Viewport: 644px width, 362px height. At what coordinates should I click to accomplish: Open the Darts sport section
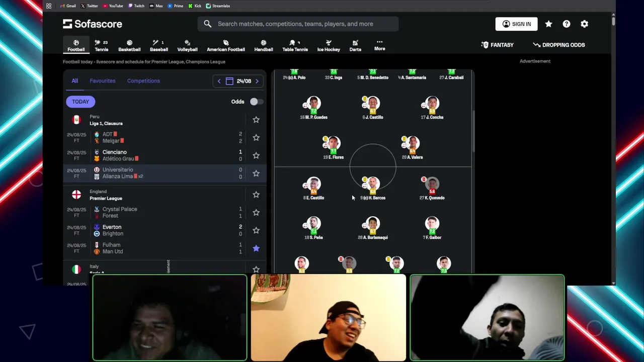(355, 45)
